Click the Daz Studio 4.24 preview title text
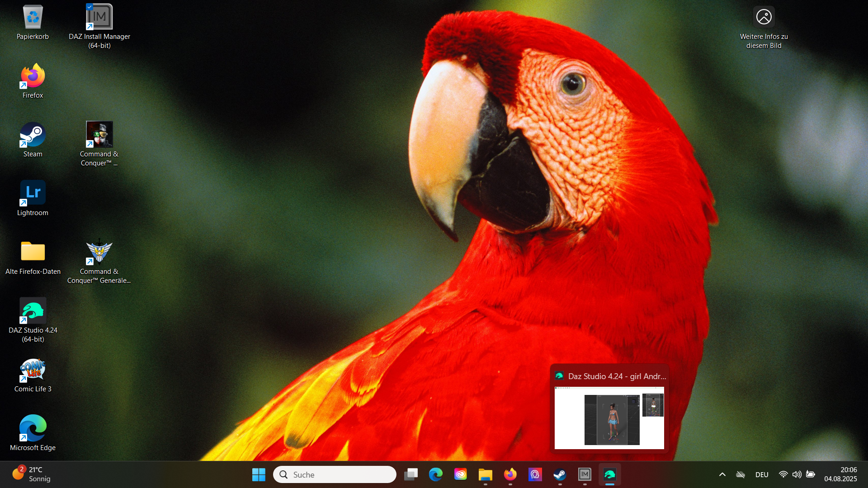Viewport: 868px width, 488px height. [x=617, y=376]
